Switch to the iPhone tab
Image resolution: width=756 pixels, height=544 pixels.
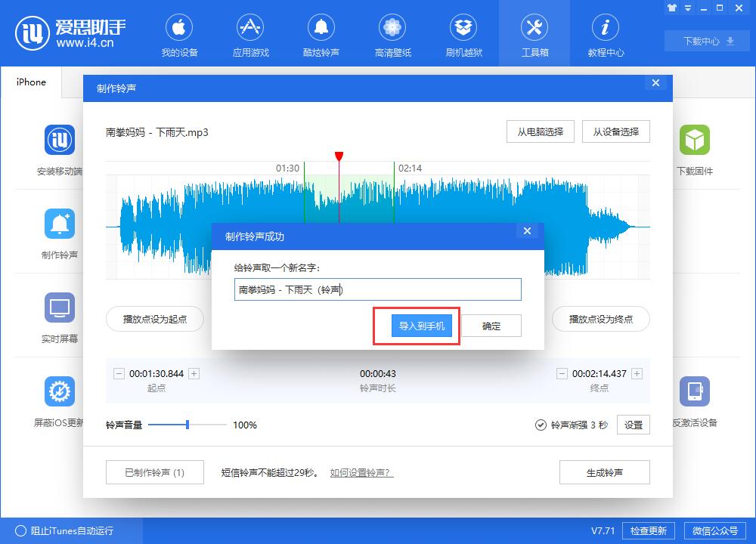coord(30,82)
